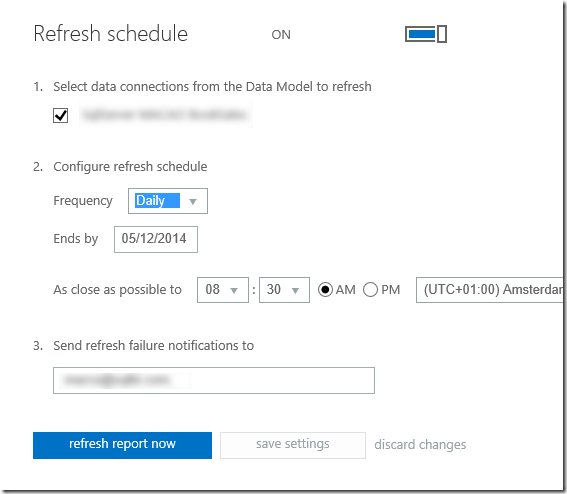
Task: Toggle the Refresh schedule ON switch
Action: click(426, 34)
